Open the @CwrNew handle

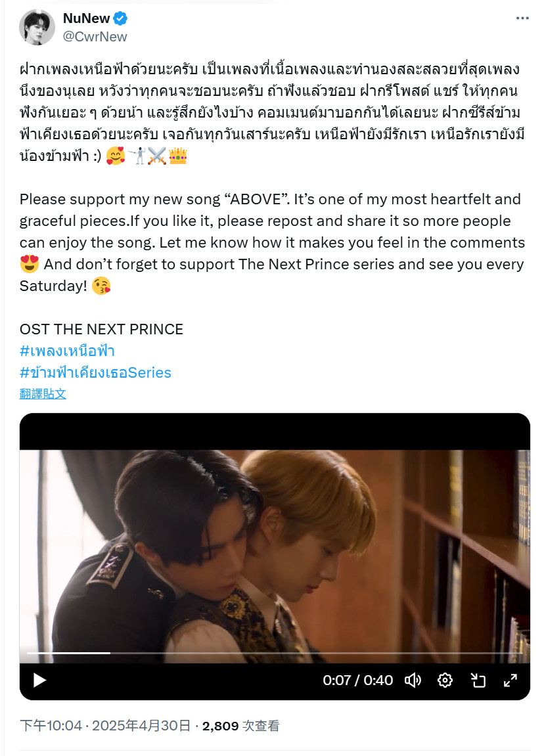[95, 37]
